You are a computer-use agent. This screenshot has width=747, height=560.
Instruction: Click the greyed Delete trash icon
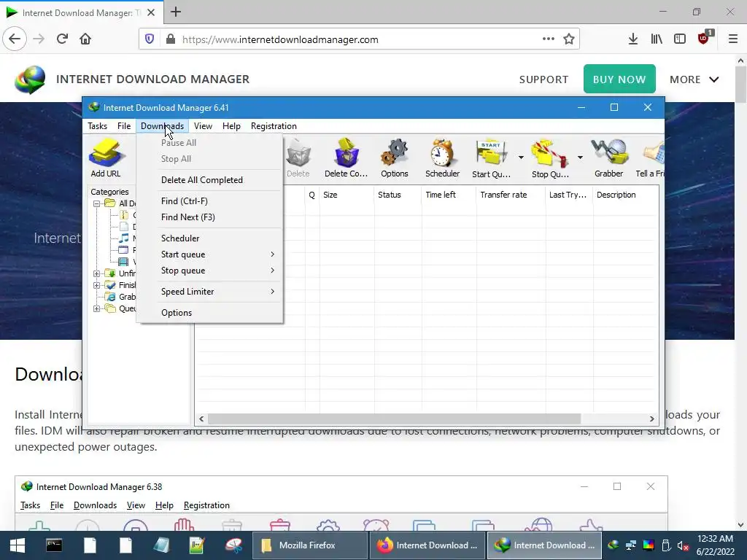pyautogui.click(x=298, y=158)
